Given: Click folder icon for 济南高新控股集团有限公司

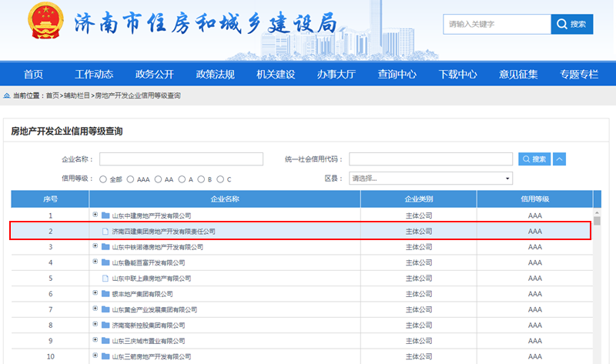Looking at the screenshot, I should point(105,325).
